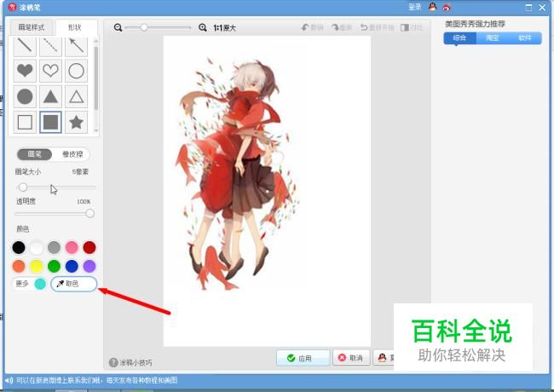
Task: Pick the yellow color swatch
Action: (x=37, y=266)
